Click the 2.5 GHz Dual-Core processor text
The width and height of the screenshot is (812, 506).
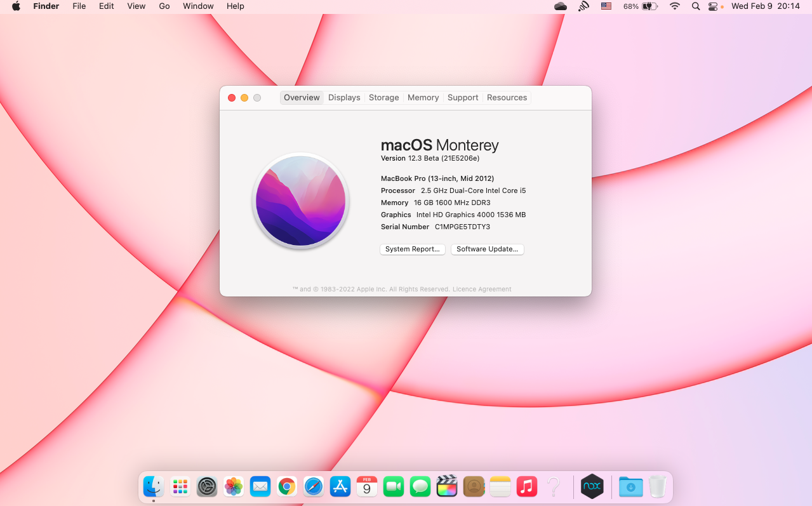click(474, 190)
